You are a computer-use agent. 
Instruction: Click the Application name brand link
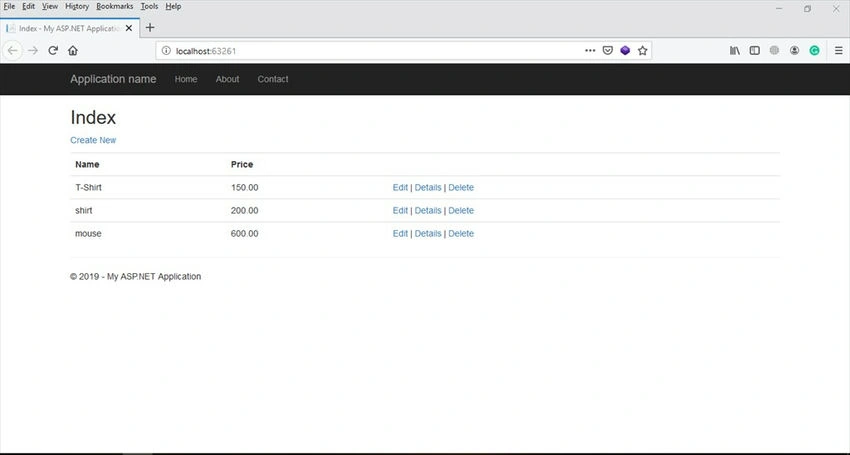(113, 79)
